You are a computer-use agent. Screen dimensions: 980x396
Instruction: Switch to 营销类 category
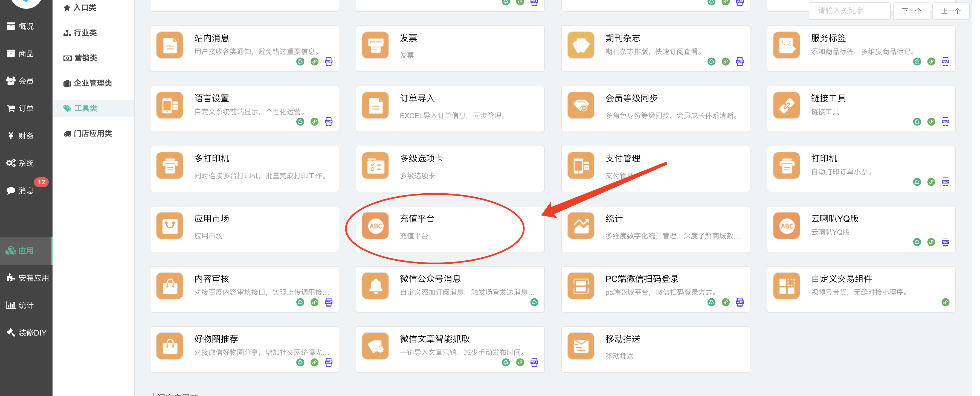tap(85, 58)
